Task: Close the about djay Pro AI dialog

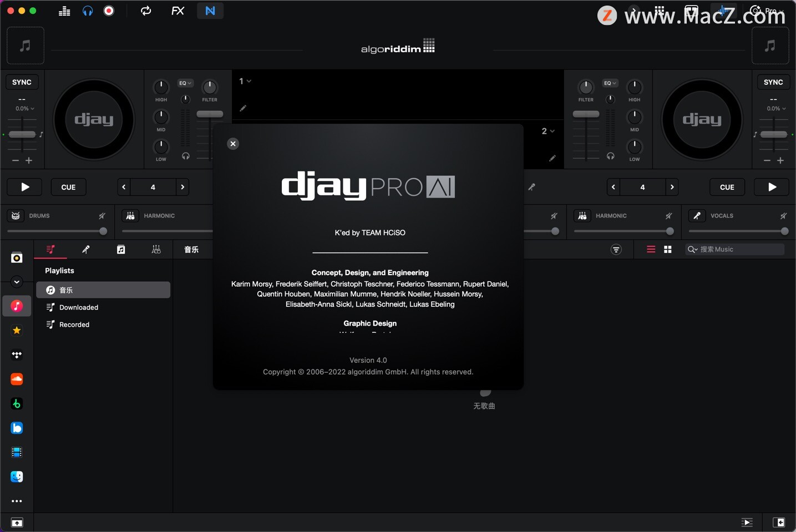Action: [233, 144]
